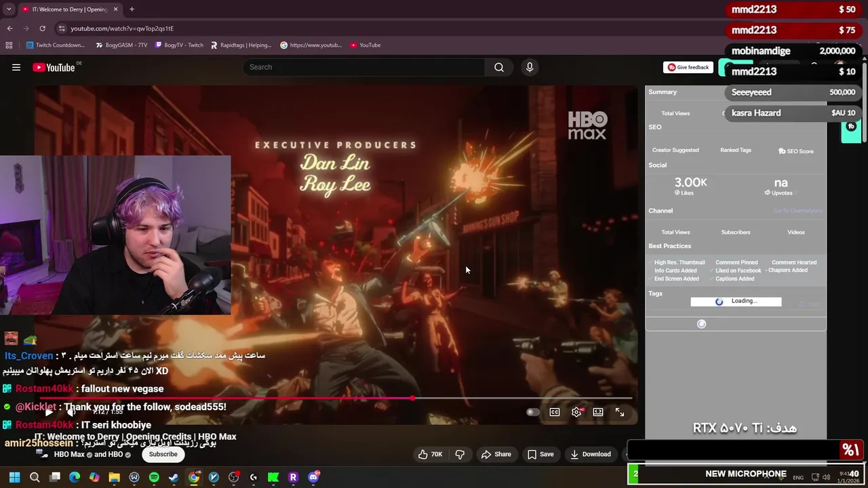Toggle the autoplay switch

(x=533, y=412)
